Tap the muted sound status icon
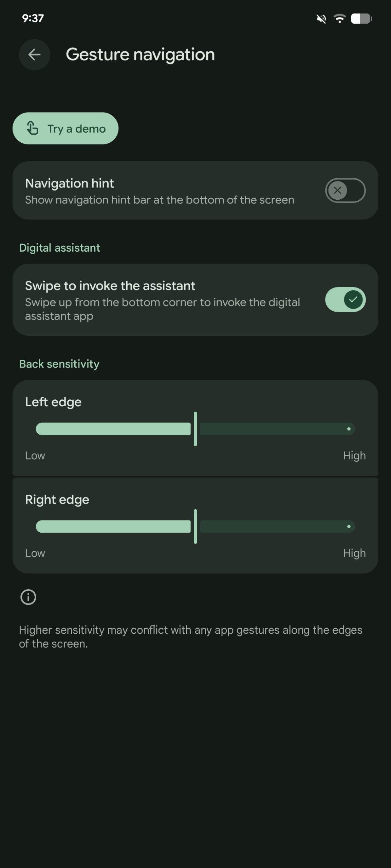Image resolution: width=391 pixels, height=868 pixels. 321,19
